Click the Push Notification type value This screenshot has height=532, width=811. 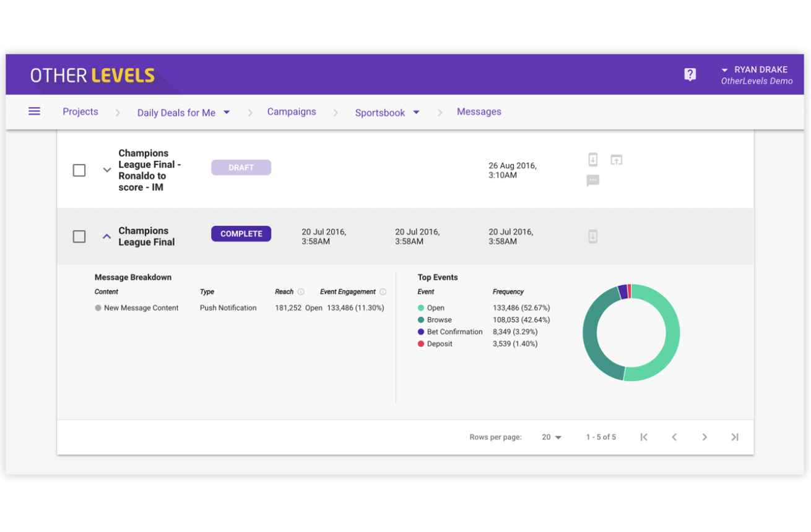(x=228, y=308)
